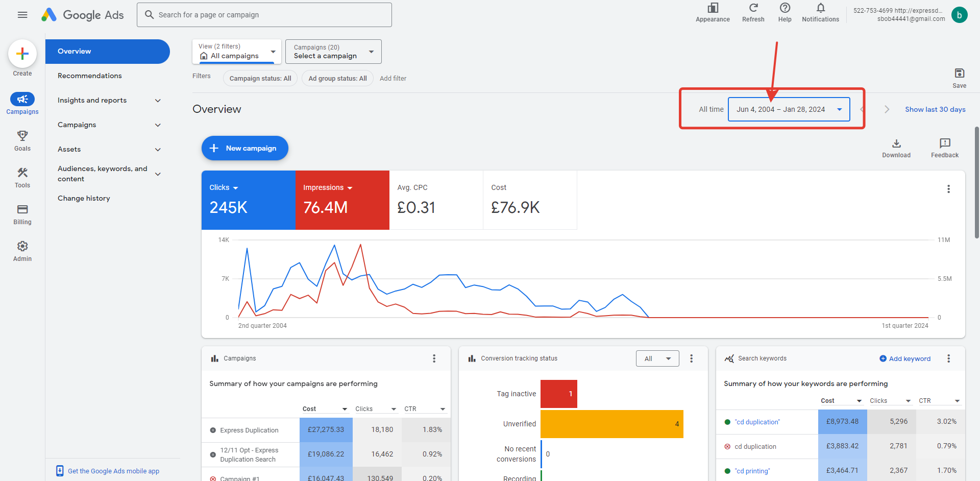This screenshot has height=481, width=980.
Task: Click the Add filter field
Action: click(393, 78)
